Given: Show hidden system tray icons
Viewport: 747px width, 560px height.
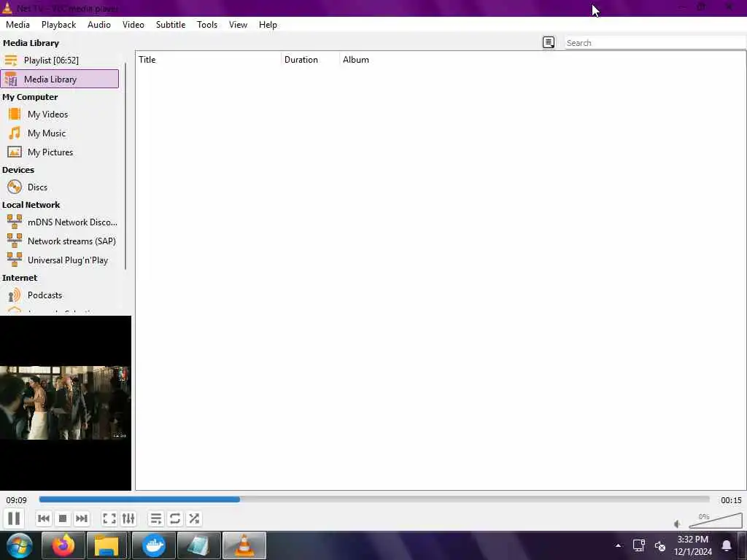Looking at the screenshot, I should click(x=618, y=545).
